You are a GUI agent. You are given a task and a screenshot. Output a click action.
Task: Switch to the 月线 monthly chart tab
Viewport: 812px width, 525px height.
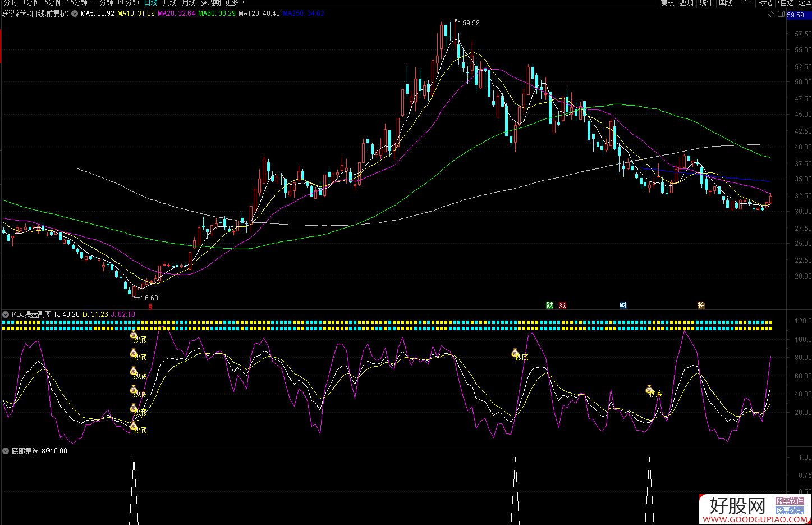click(189, 3)
